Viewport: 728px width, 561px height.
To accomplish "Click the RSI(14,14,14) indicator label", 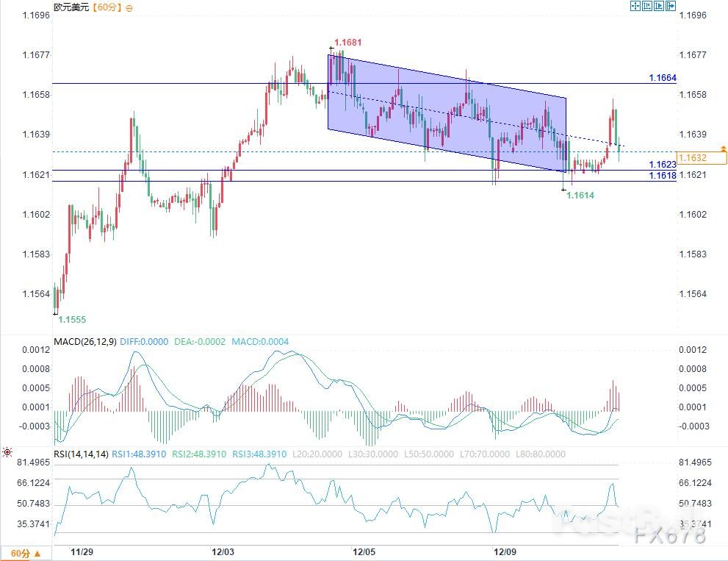I will [79, 454].
